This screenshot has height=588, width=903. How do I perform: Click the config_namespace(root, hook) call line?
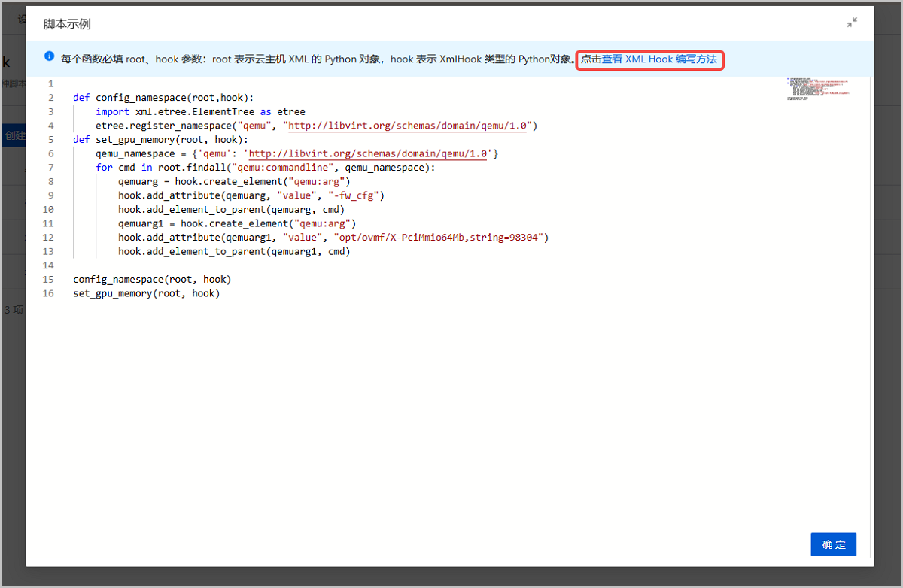point(152,279)
